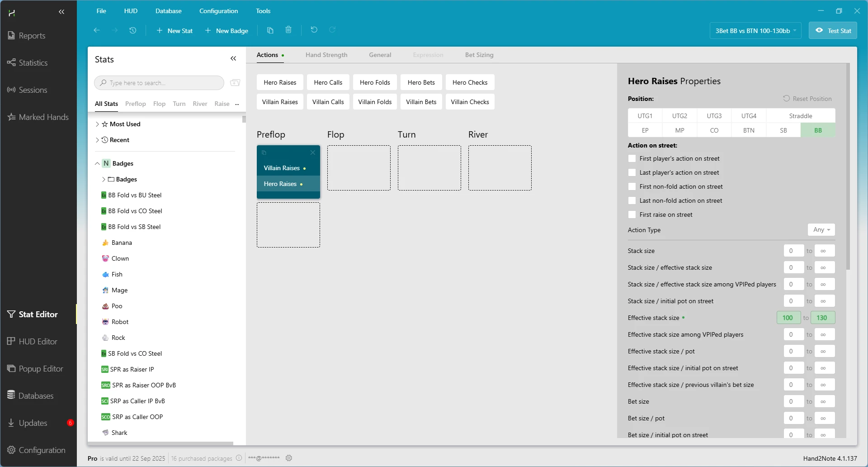The width and height of the screenshot is (868, 467).
Task: Expand the Most Used stats group
Action: tap(97, 124)
